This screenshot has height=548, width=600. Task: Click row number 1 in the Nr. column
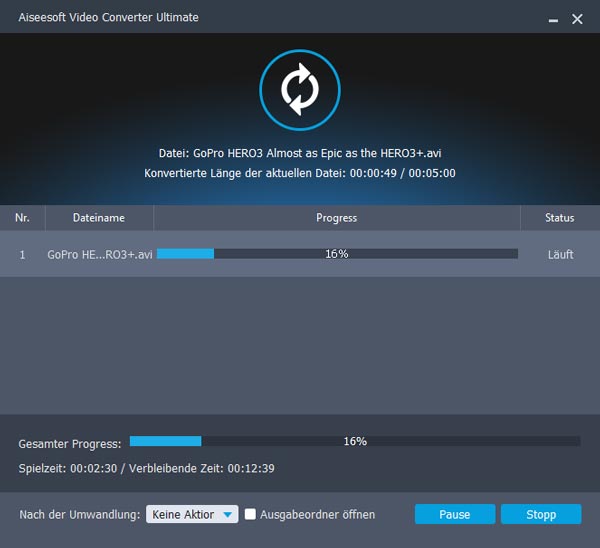pyautogui.click(x=22, y=254)
